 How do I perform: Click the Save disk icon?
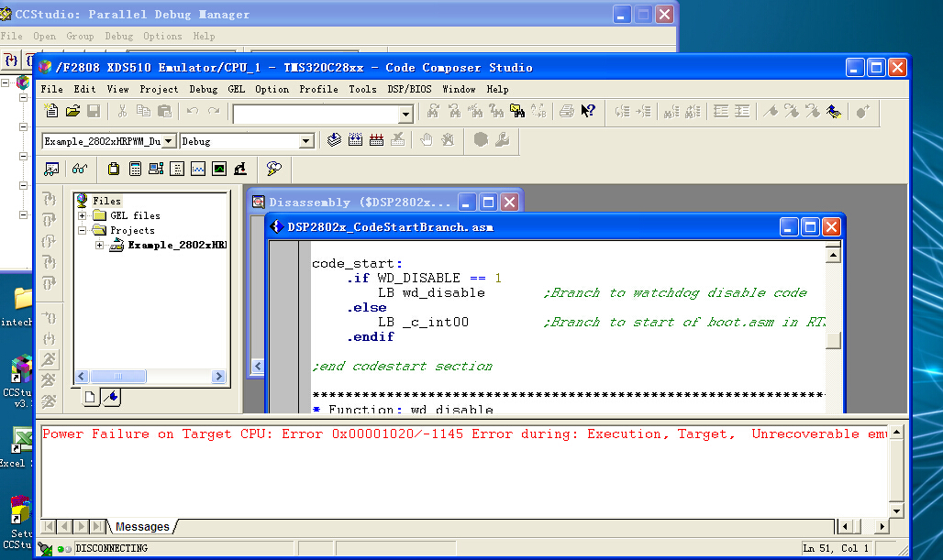[x=94, y=111]
